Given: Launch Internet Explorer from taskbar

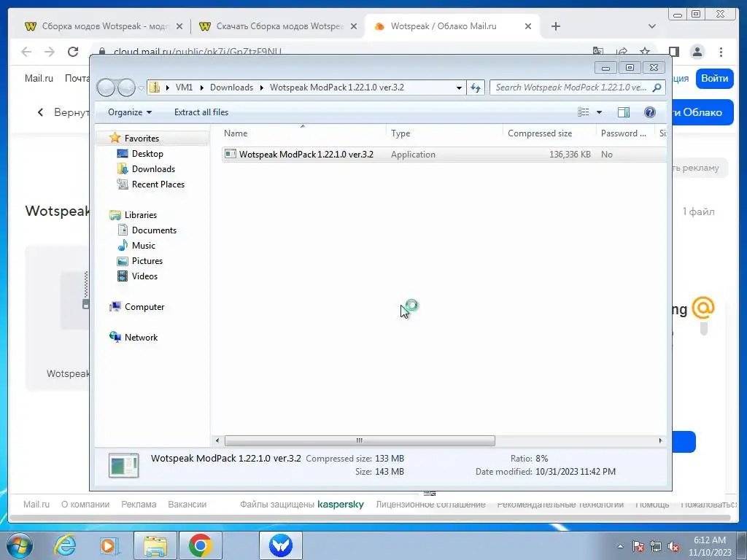Looking at the screenshot, I should tap(65, 545).
